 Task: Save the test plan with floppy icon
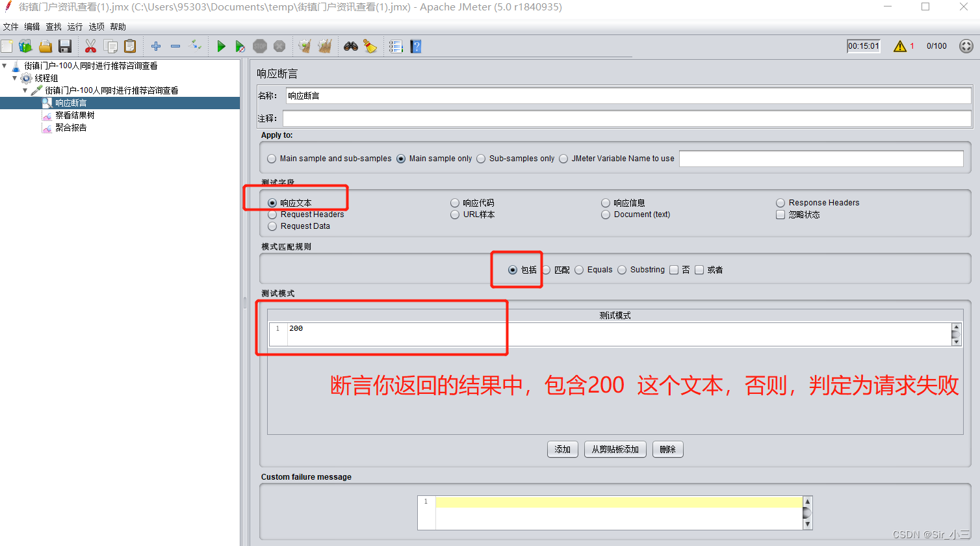(x=65, y=46)
